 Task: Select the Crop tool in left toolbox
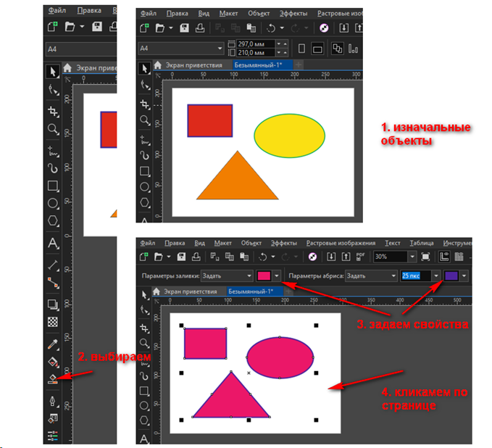[53, 112]
